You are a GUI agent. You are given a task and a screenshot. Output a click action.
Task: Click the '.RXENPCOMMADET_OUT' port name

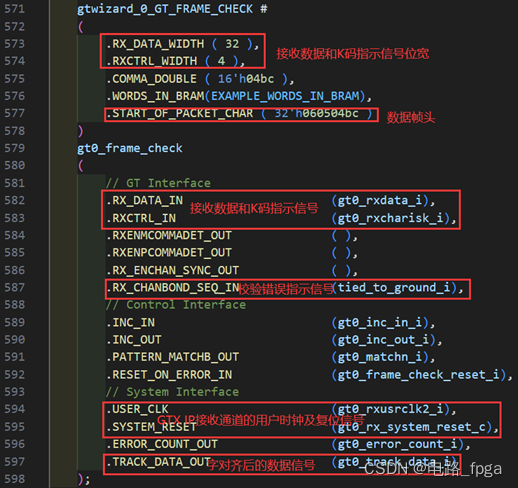tap(169, 253)
